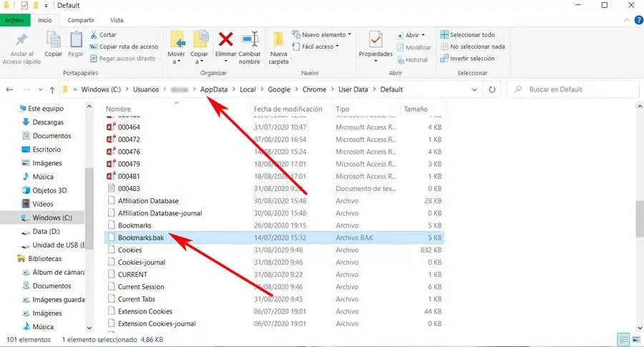
Task: Click the Mover a icon
Action: (177, 40)
